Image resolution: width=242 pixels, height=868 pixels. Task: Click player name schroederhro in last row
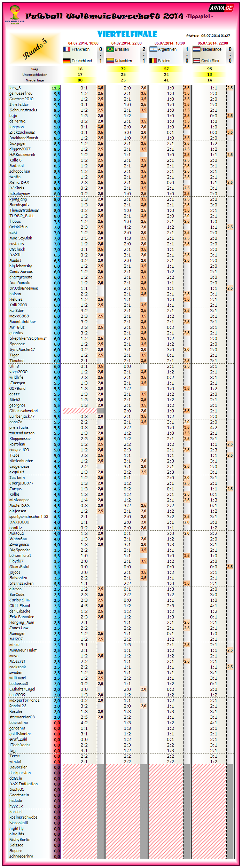click(x=21, y=856)
